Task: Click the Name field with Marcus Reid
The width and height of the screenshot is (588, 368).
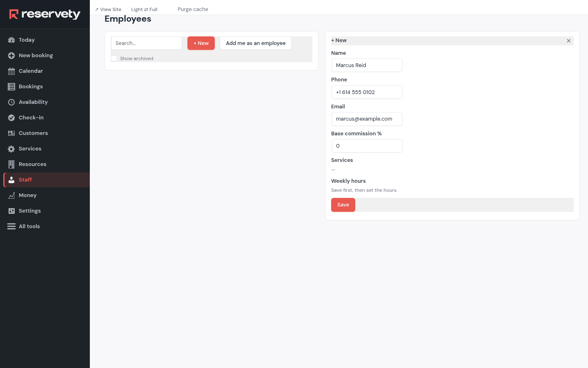Action: (x=367, y=65)
